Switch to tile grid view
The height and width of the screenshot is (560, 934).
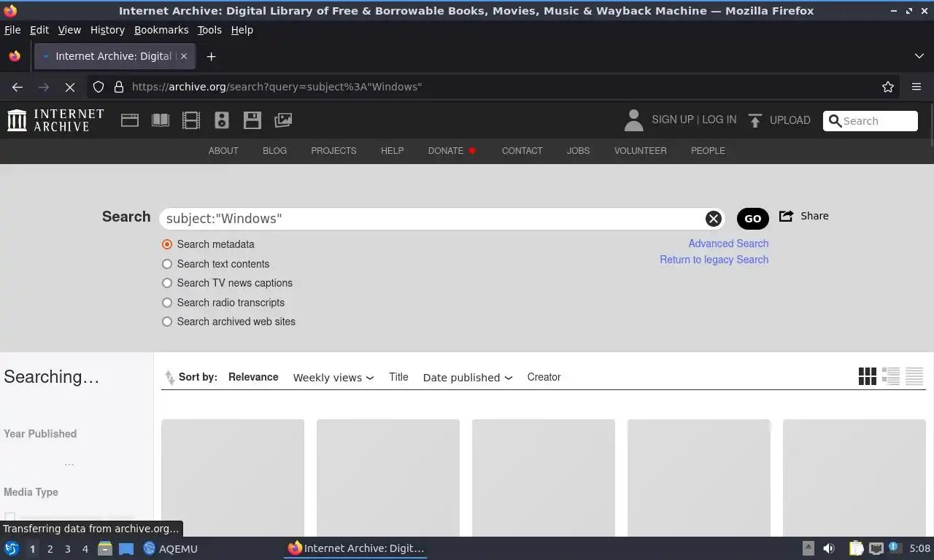click(867, 376)
